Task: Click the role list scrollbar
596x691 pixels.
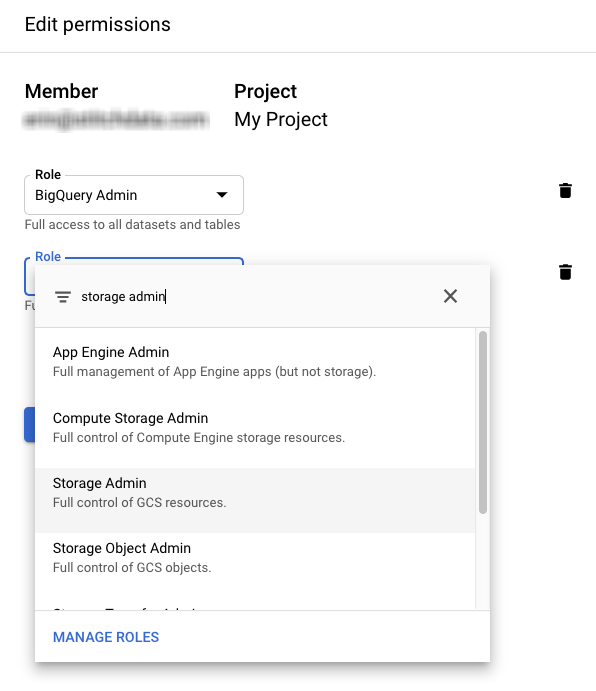Action: [483, 422]
